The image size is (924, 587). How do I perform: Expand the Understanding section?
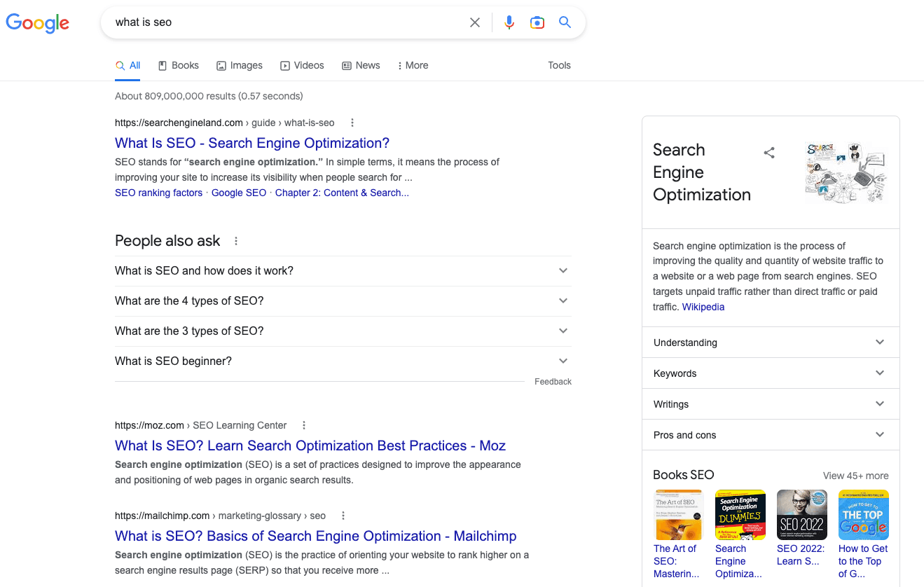pyautogui.click(x=771, y=343)
